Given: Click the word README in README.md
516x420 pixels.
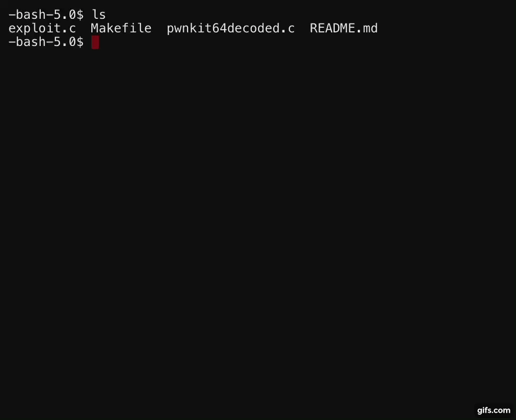Looking at the screenshot, I should (332, 28).
